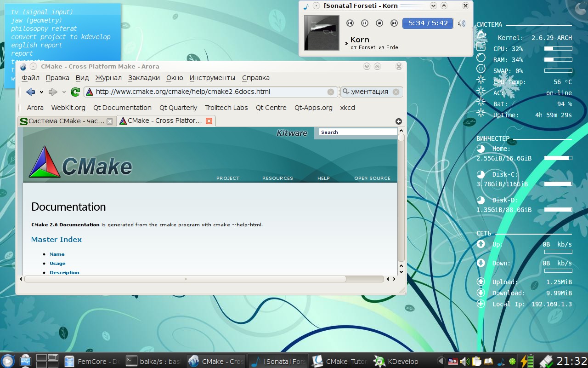Switch to the FemCore taskbar window
This screenshot has width=588, height=368.
pyautogui.click(x=91, y=361)
